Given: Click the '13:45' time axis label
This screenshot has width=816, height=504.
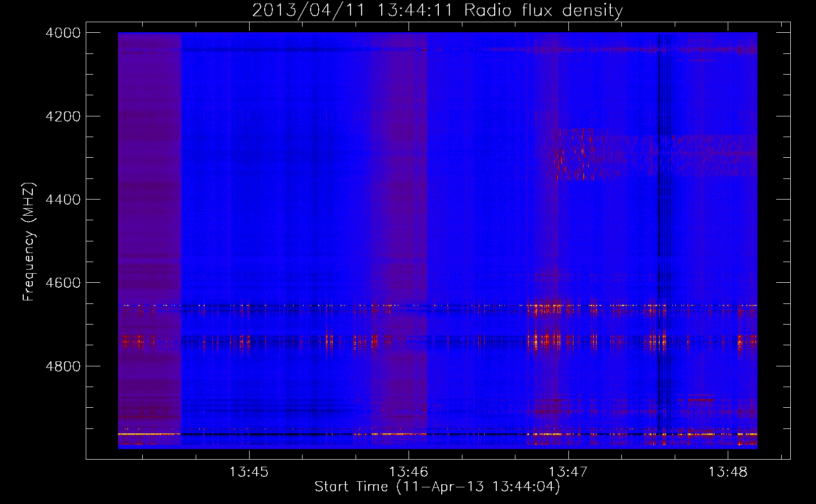Looking at the screenshot, I should click(249, 472).
